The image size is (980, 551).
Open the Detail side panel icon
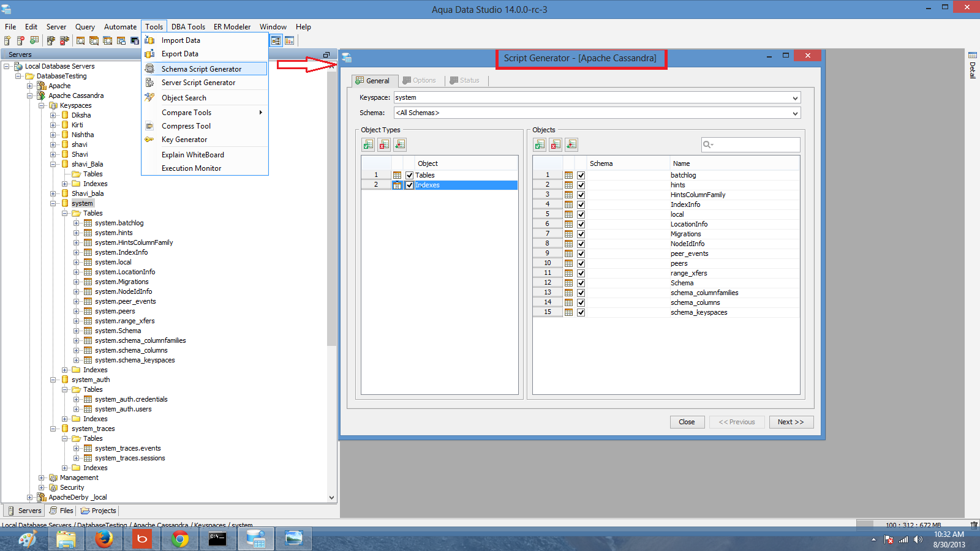point(972,56)
